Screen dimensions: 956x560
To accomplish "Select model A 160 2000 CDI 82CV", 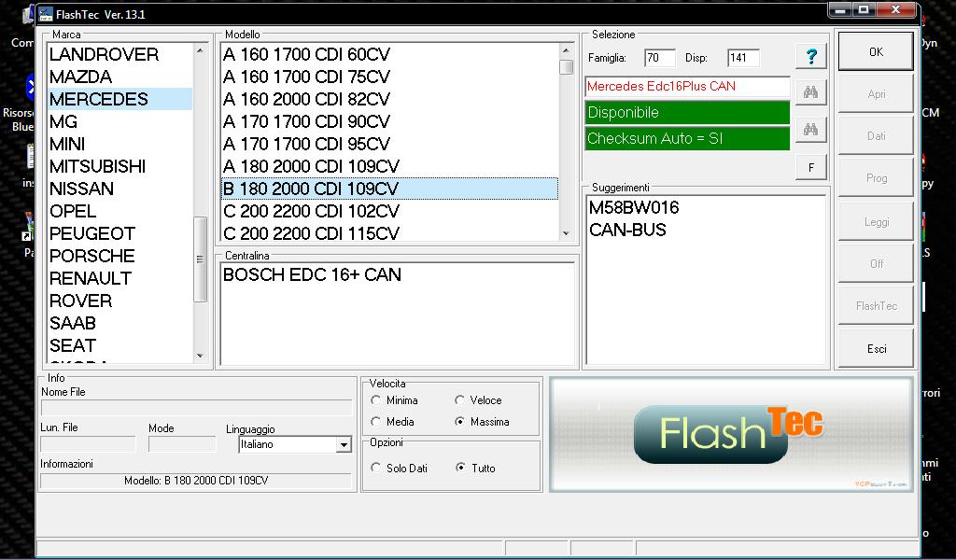I will coord(389,99).
